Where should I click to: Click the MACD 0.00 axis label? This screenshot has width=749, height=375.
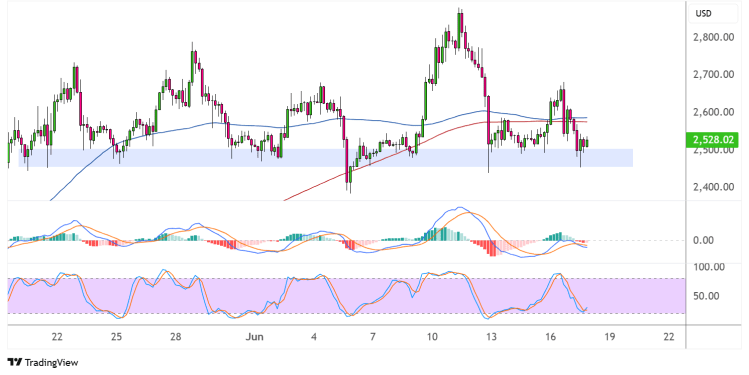point(703,240)
